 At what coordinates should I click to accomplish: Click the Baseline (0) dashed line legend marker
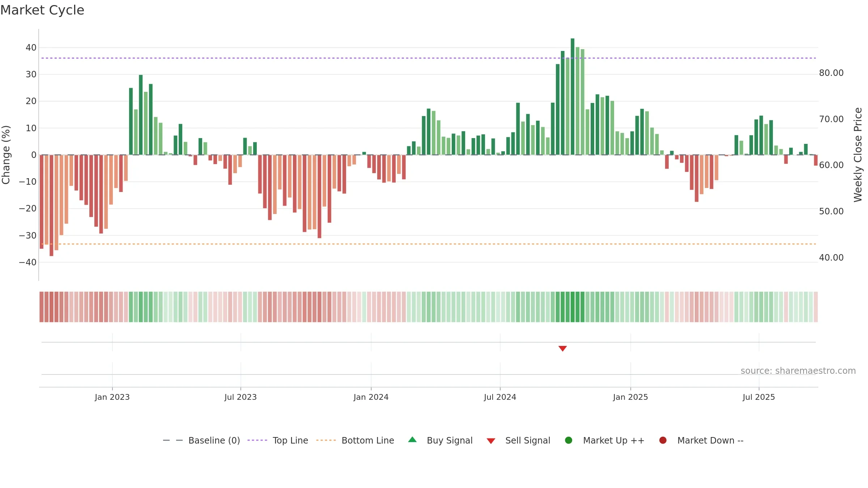pyautogui.click(x=173, y=440)
